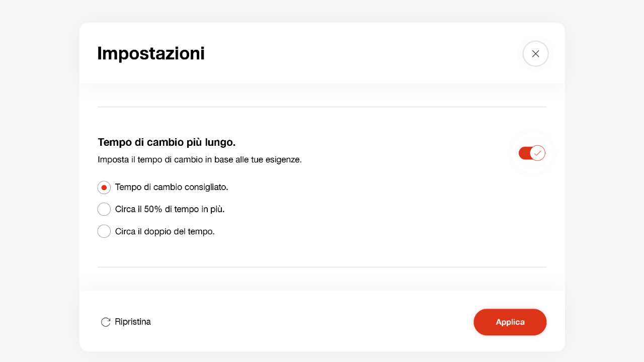Click the red track of the toggle switch
Screen dimensions: 644x362
[x=524, y=153]
